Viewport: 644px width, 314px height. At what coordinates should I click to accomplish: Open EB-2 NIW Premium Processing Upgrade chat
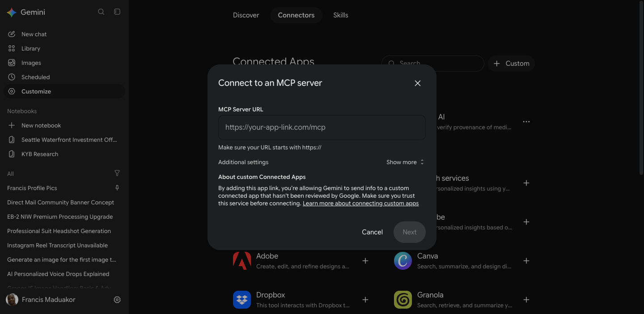coord(64,216)
